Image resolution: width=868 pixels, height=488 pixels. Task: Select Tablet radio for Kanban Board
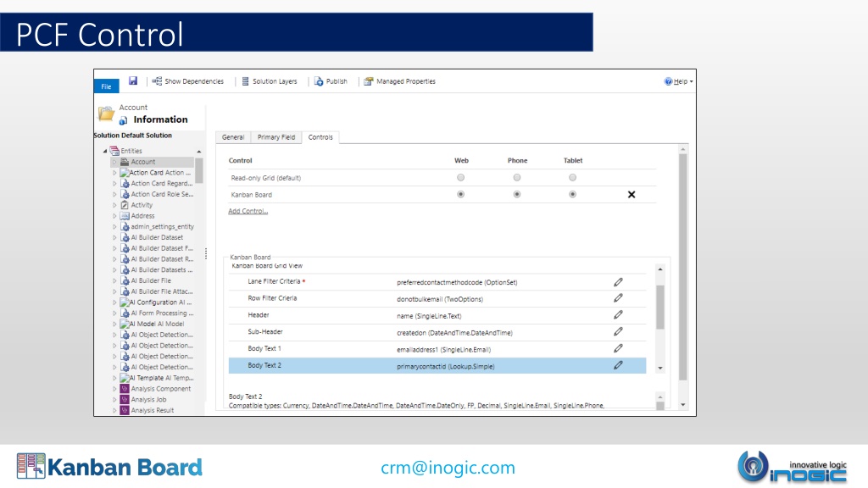(572, 194)
